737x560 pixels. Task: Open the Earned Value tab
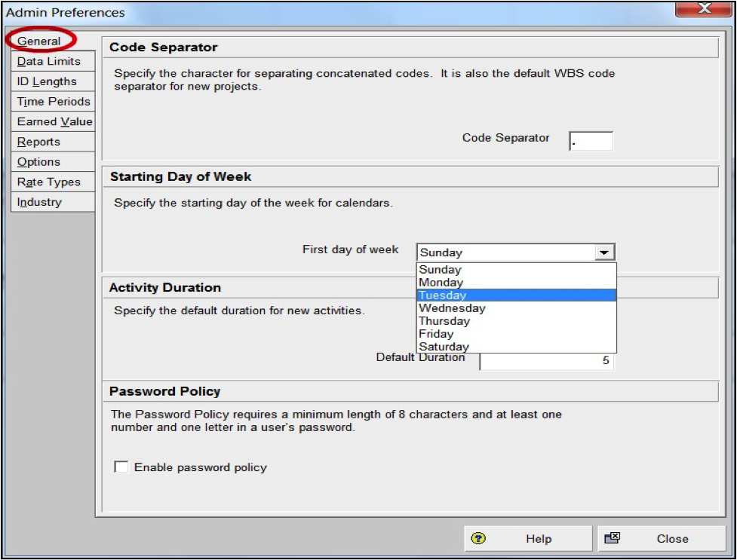[x=53, y=121]
